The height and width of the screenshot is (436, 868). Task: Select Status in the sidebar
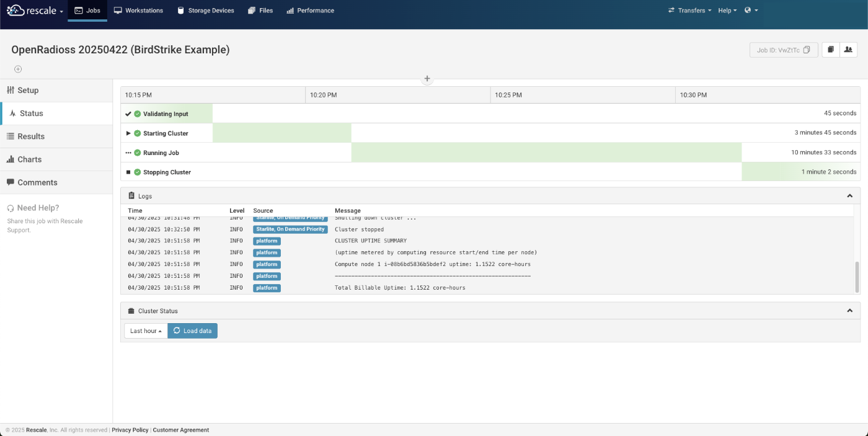pos(56,113)
